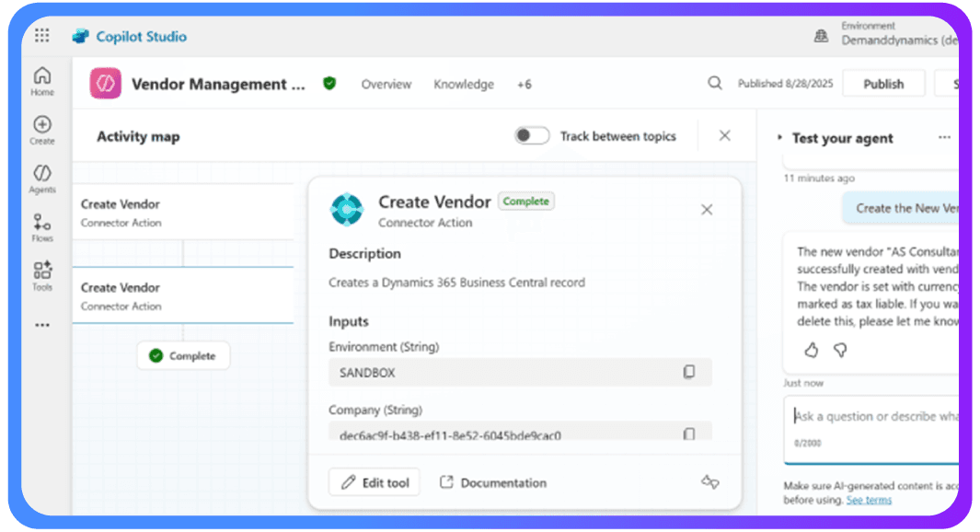
Task: Click the thumbs up feedback icon
Action: pyautogui.click(x=812, y=350)
